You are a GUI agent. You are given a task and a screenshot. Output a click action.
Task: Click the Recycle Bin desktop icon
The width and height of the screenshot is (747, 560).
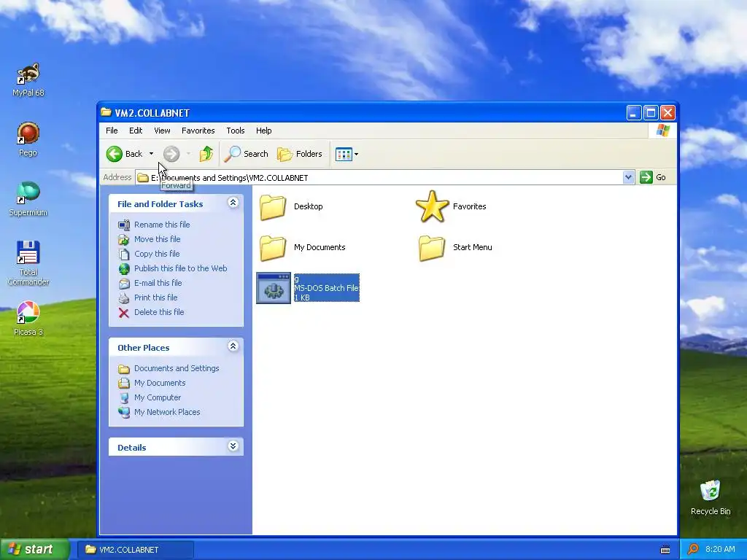coord(711,498)
